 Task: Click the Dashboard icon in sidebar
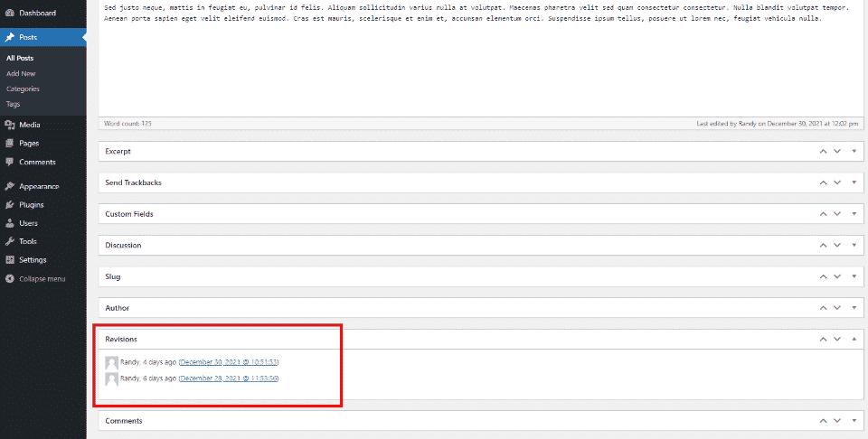9,13
